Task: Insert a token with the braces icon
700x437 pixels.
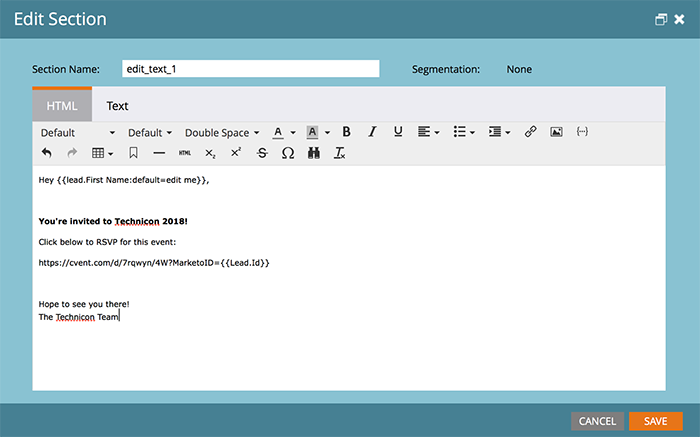Action: [582, 132]
